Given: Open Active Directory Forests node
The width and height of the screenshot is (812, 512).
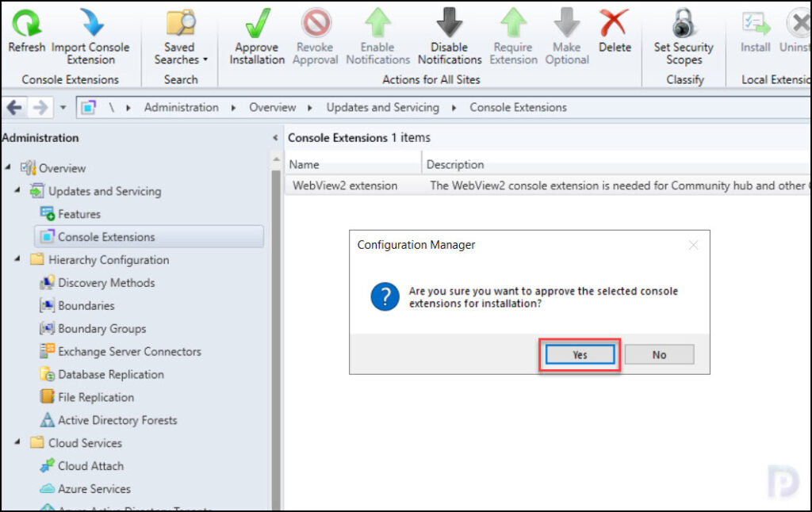Looking at the screenshot, I should coord(117,420).
